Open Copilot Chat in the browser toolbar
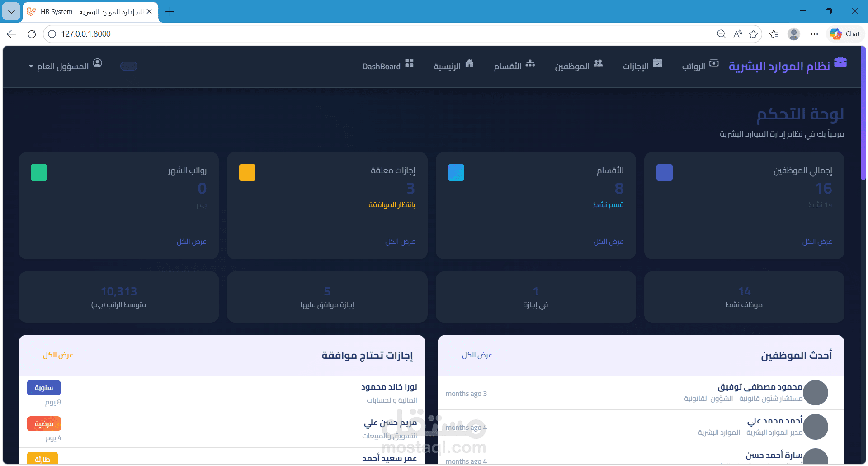868x466 pixels. tap(844, 33)
